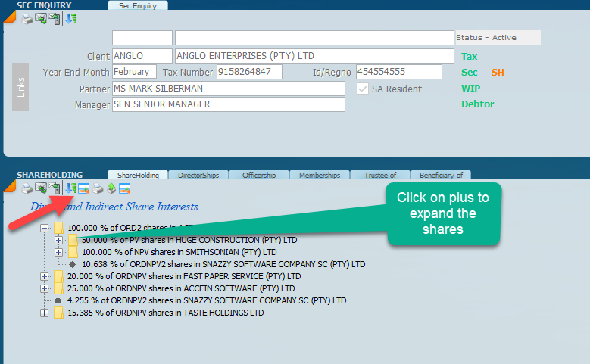Toggle the SA Resident checkbox

click(x=362, y=89)
